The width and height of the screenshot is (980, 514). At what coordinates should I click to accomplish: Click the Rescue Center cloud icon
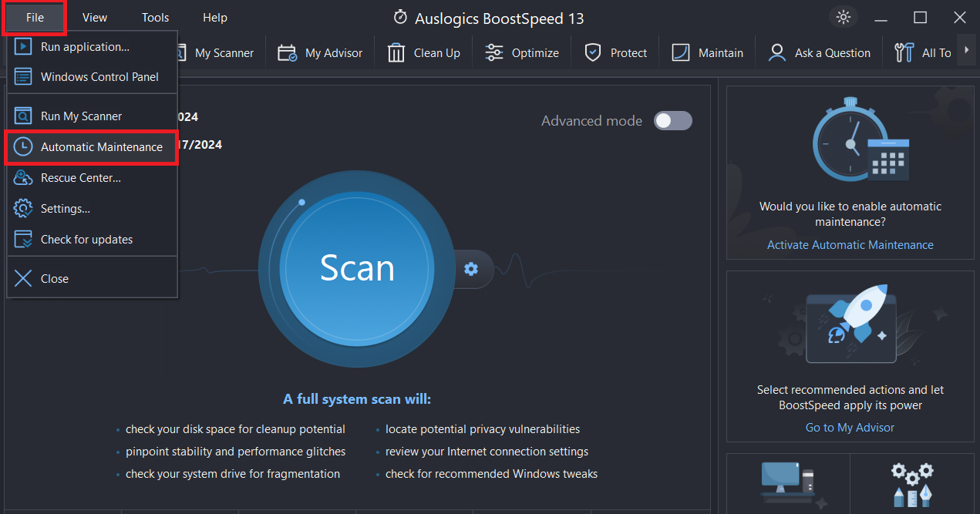24,178
